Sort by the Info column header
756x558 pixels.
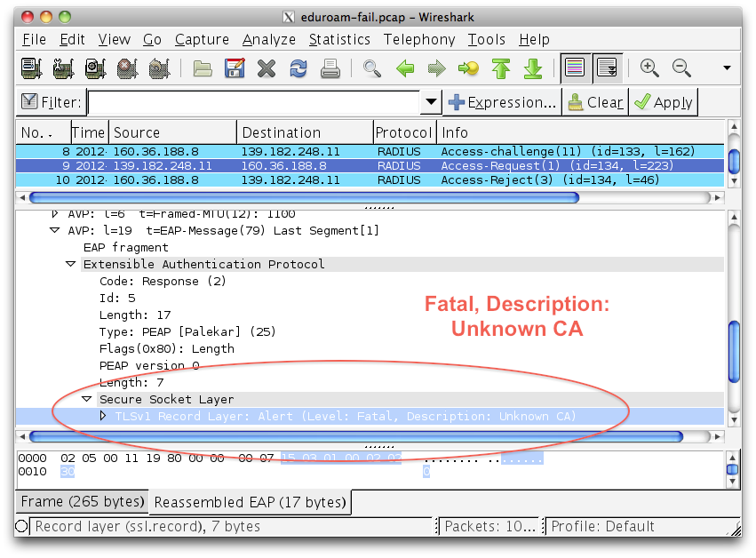pyautogui.click(x=580, y=132)
